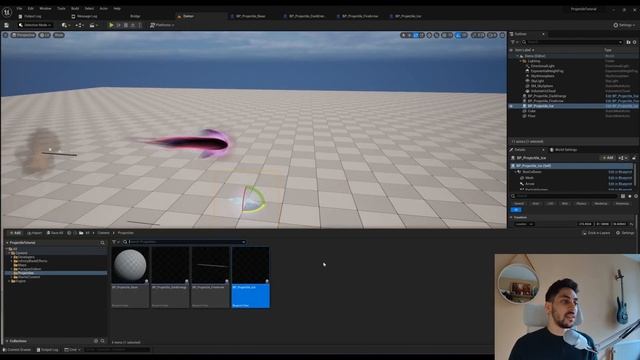
Task: Click the Physics category filter in Details
Action: click(581, 203)
